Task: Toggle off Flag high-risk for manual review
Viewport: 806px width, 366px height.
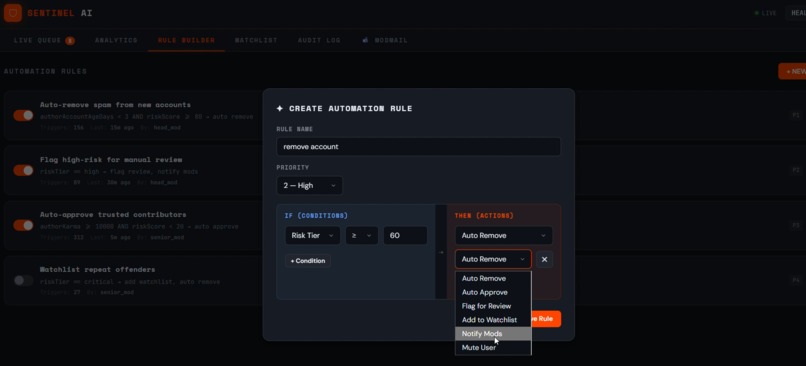Action: tap(23, 170)
